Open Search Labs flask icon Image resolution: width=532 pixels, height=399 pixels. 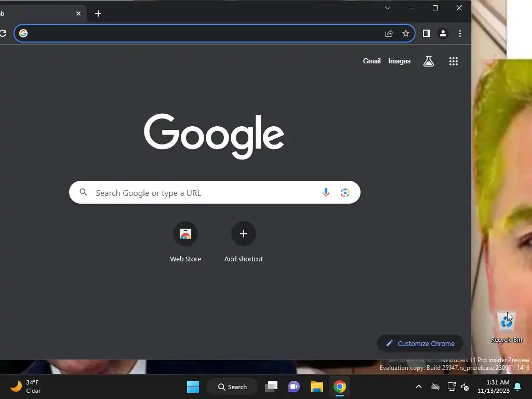click(x=429, y=61)
